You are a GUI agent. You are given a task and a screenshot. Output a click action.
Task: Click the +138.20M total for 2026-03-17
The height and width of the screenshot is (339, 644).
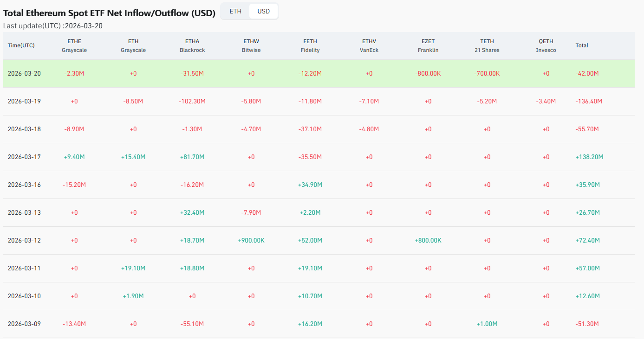tap(589, 157)
